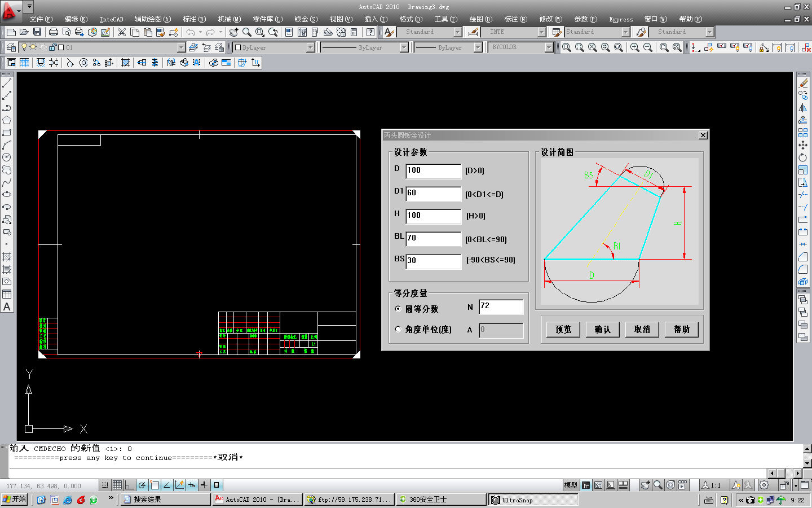812x508 pixels.
Task: Toggle Object Snap in status bar
Action: 155,485
